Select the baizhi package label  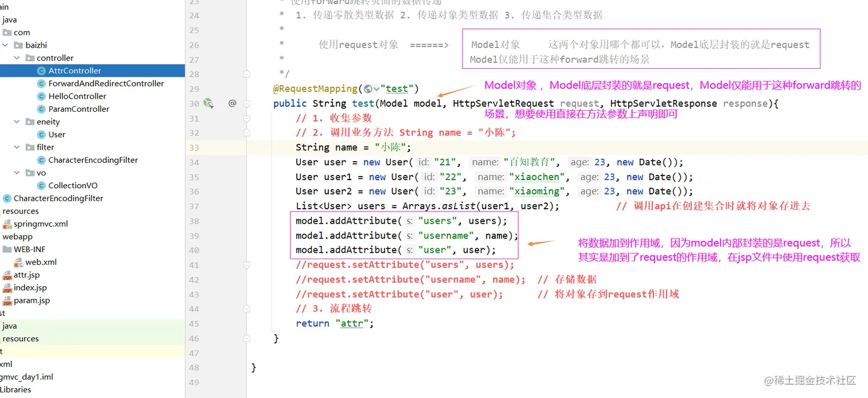(36, 45)
